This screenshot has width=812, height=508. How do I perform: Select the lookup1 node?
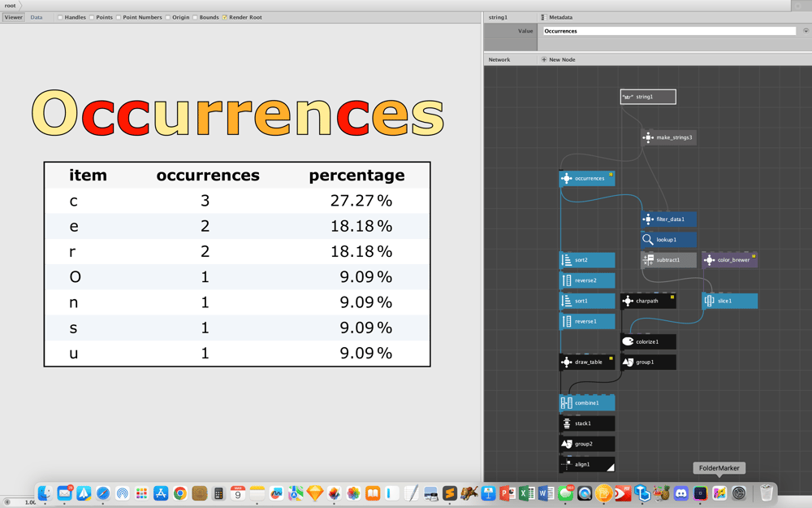coord(668,240)
